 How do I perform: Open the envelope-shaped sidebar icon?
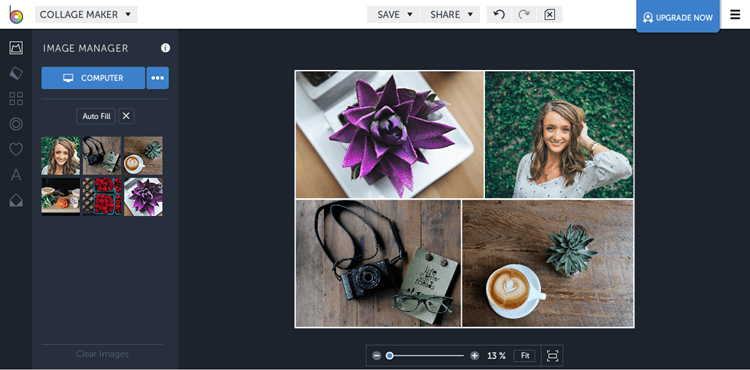(16, 201)
